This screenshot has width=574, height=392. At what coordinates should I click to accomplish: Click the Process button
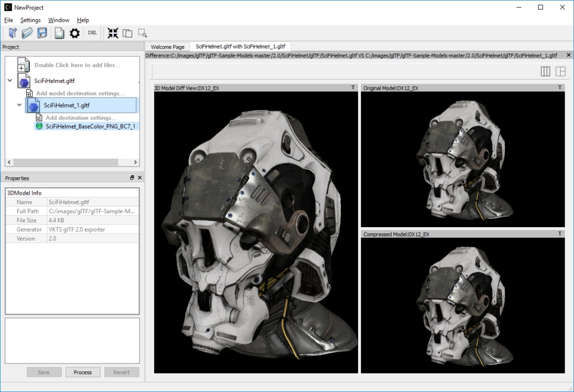pos(82,372)
